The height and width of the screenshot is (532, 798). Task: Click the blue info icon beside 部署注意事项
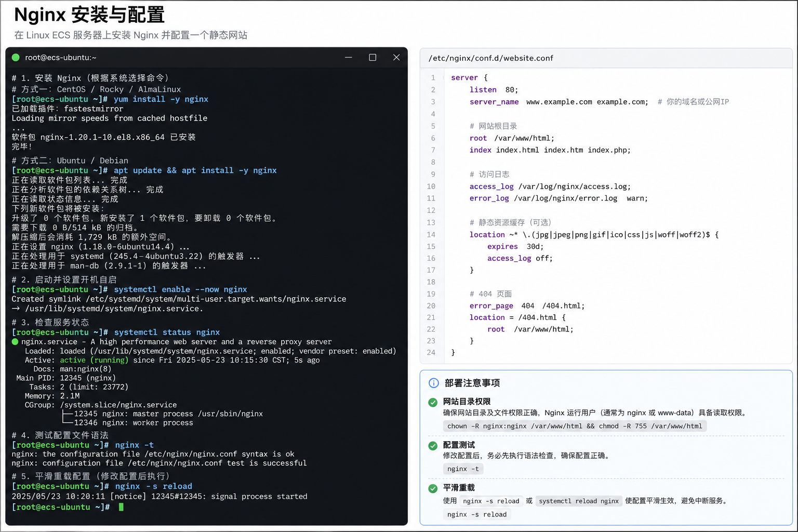pos(434,383)
